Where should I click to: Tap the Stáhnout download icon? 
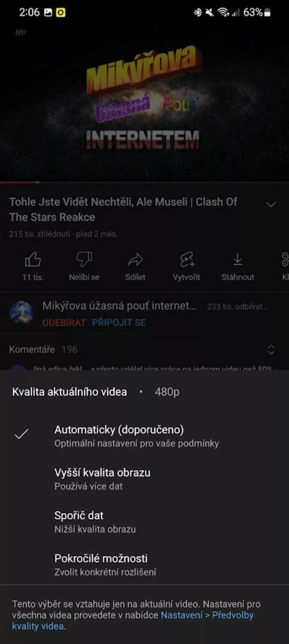click(238, 259)
